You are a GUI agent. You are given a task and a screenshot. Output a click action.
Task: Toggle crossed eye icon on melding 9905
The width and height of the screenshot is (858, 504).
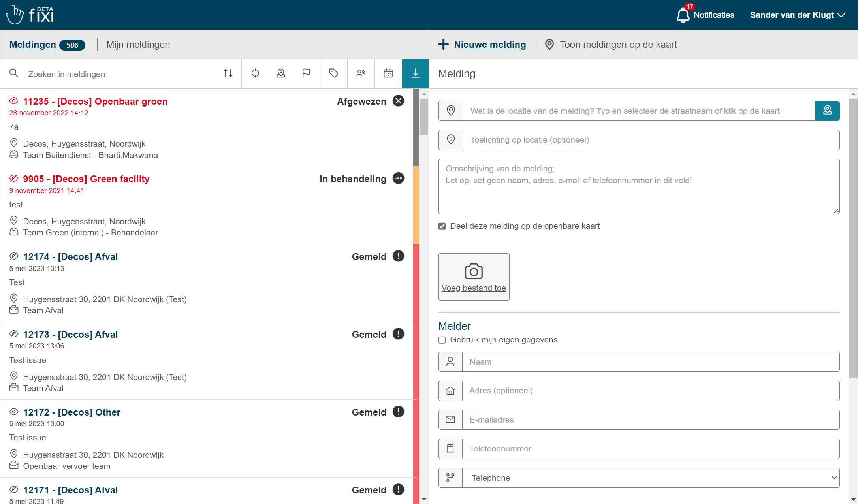[x=14, y=179]
